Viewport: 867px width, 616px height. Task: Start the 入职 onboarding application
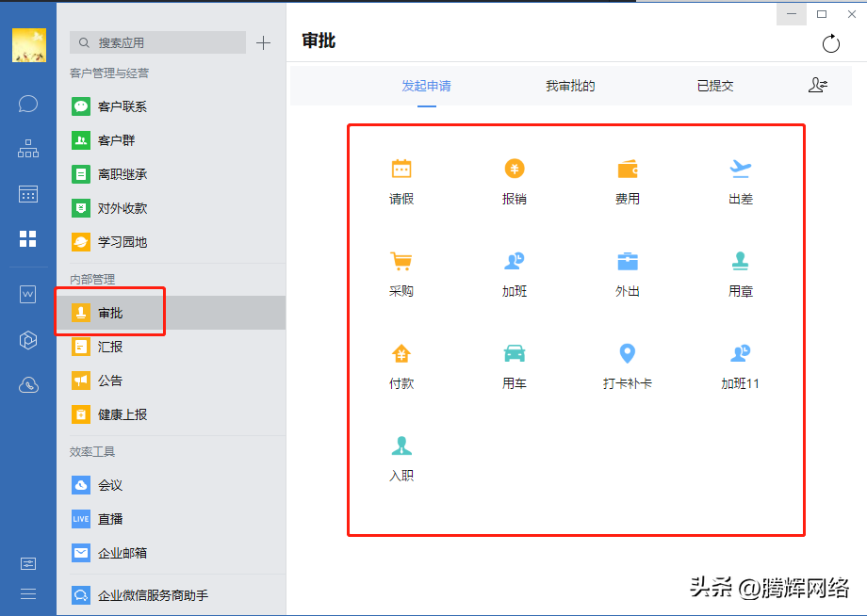(401, 459)
